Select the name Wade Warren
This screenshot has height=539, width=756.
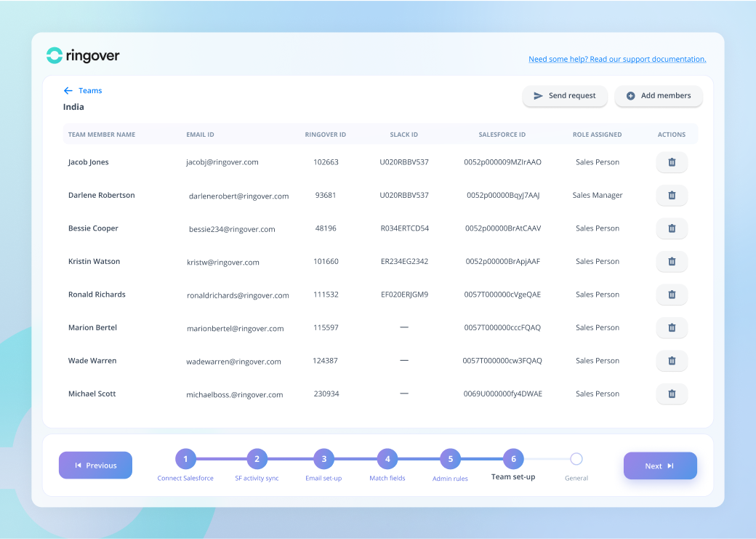click(92, 361)
